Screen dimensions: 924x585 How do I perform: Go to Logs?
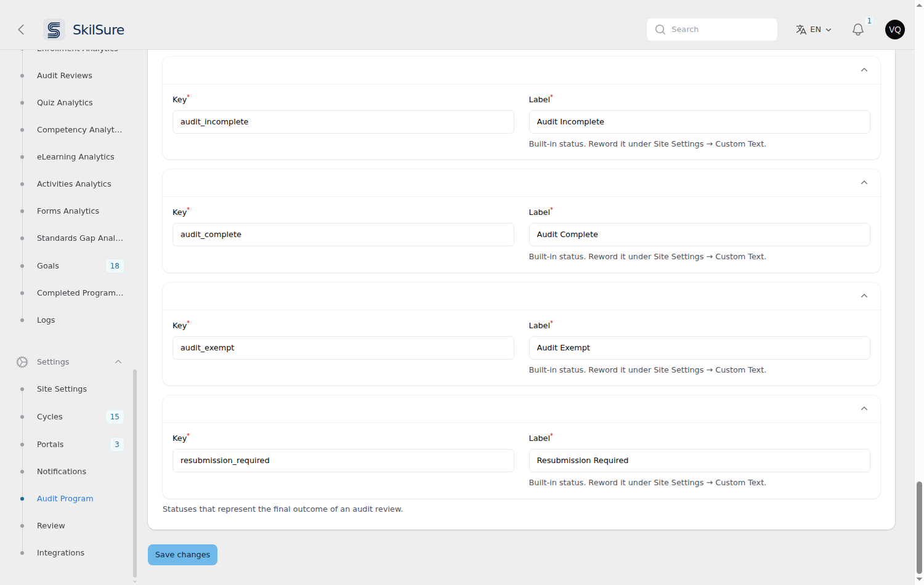[x=46, y=320]
